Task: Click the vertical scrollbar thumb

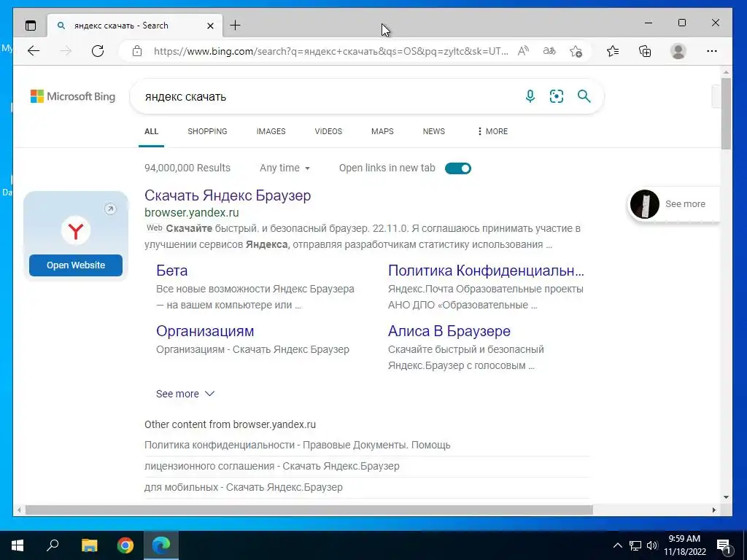Action: click(726, 114)
